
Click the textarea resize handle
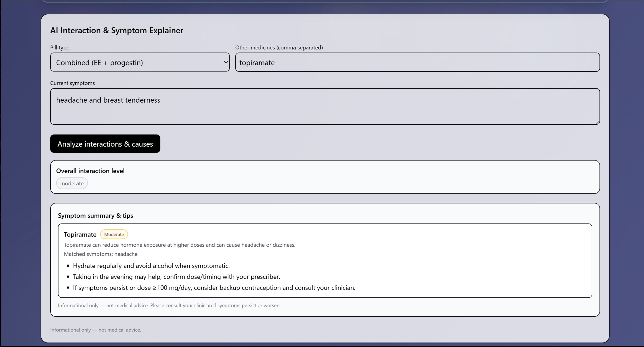click(x=597, y=122)
